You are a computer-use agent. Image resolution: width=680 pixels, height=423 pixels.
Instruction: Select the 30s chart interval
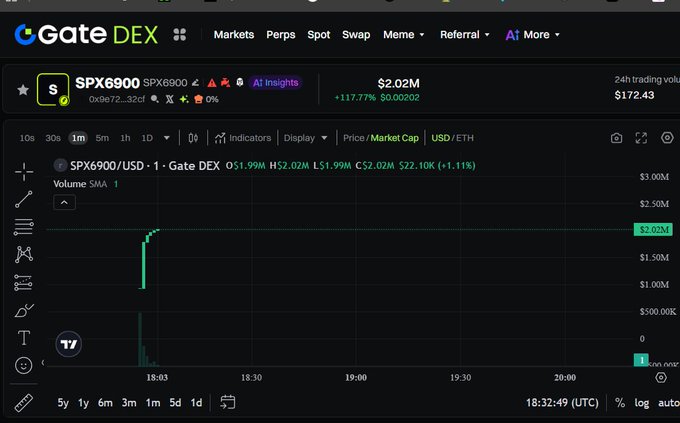53,138
